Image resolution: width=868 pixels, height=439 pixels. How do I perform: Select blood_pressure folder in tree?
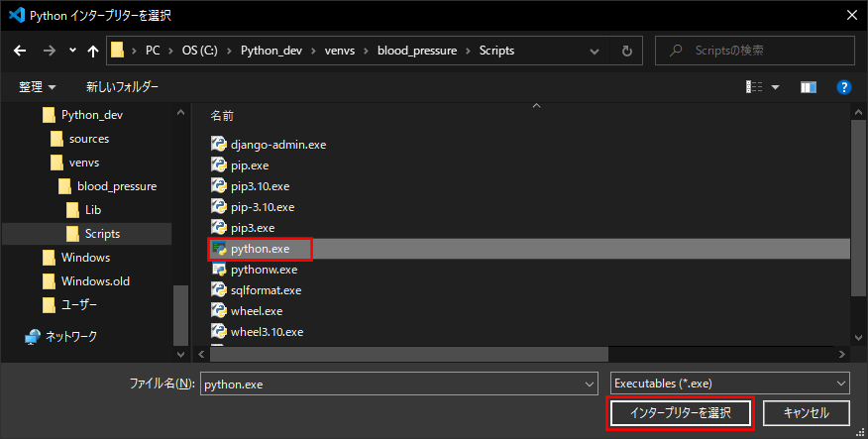pos(116,186)
